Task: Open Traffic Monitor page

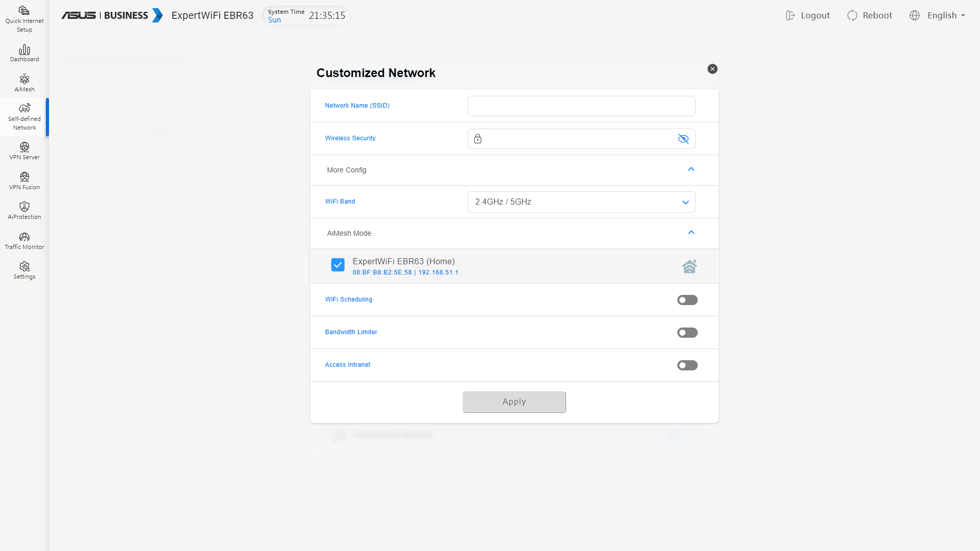Action: (x=24, y=240)
